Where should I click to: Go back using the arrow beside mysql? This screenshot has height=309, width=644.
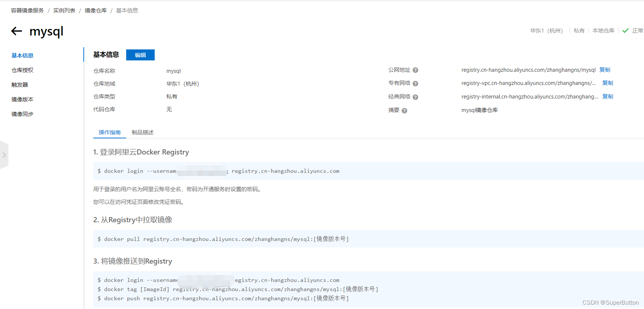click(16, 31)
